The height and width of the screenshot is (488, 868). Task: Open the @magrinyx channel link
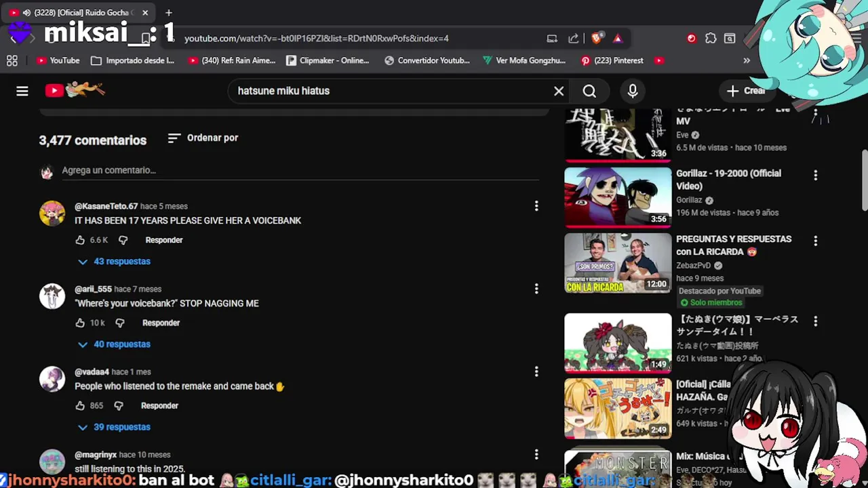pyautogui.click(x=96, y=455)
